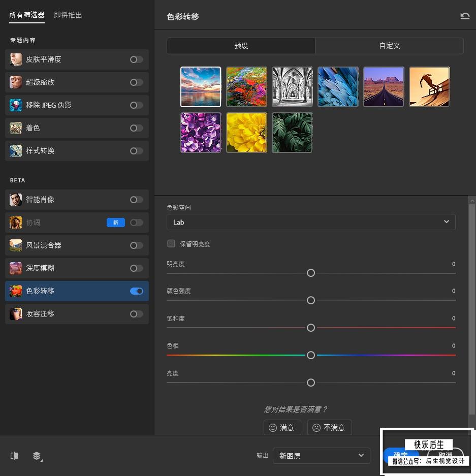Screen dimensions: 476x476
Task: Check the 保留明亮度 checkbox
Action: (171, 243)
